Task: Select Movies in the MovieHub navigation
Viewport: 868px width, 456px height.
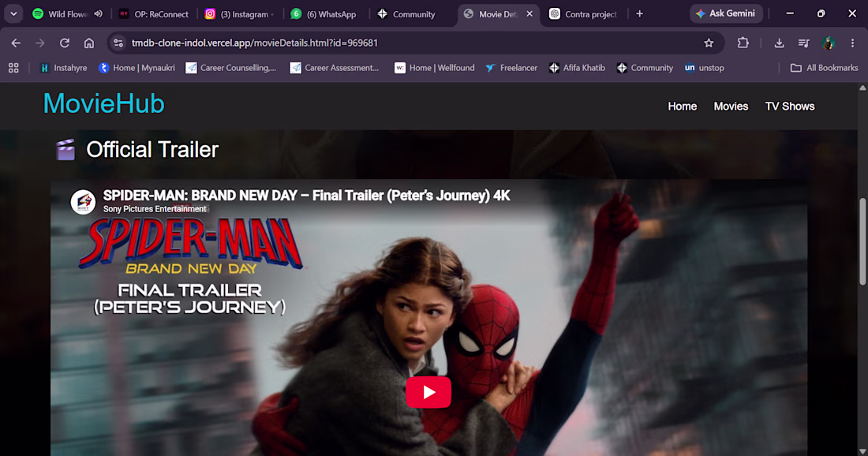Action: [x=731, y=107]
